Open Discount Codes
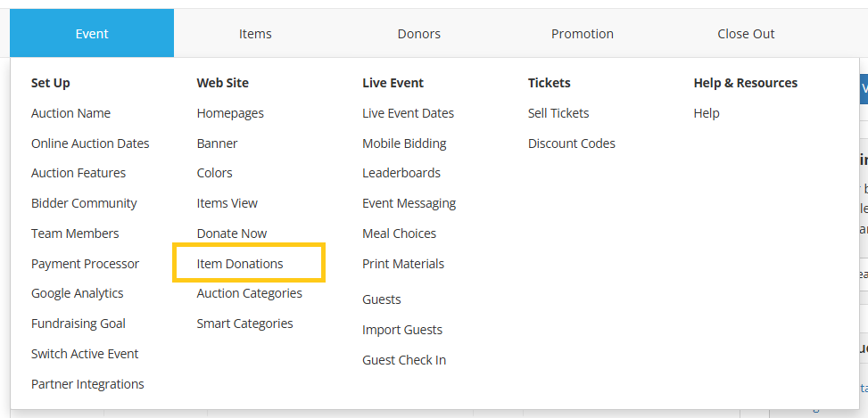Image resolution: width=868 pixels, height=418 pixels. pos(571,143)
